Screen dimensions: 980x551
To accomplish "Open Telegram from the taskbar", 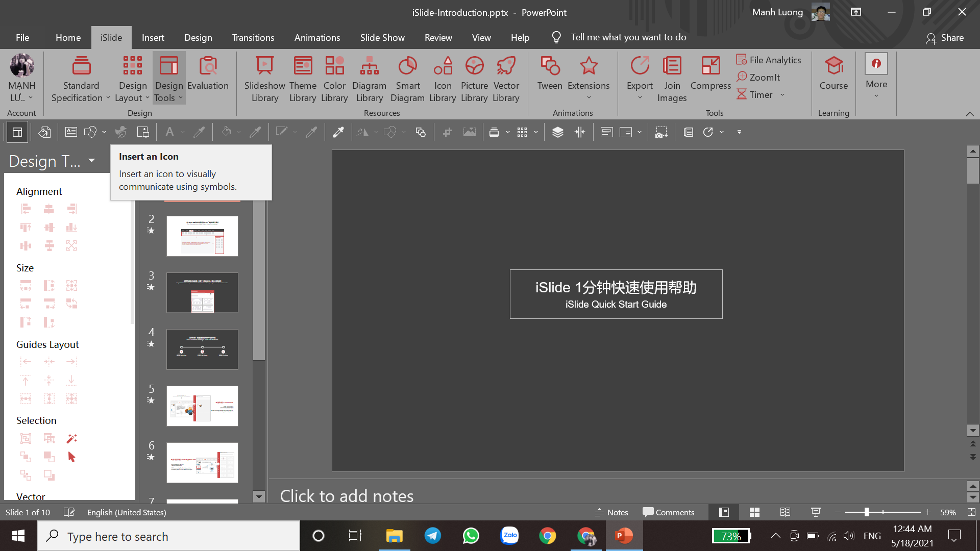I will tap(433, 536).
